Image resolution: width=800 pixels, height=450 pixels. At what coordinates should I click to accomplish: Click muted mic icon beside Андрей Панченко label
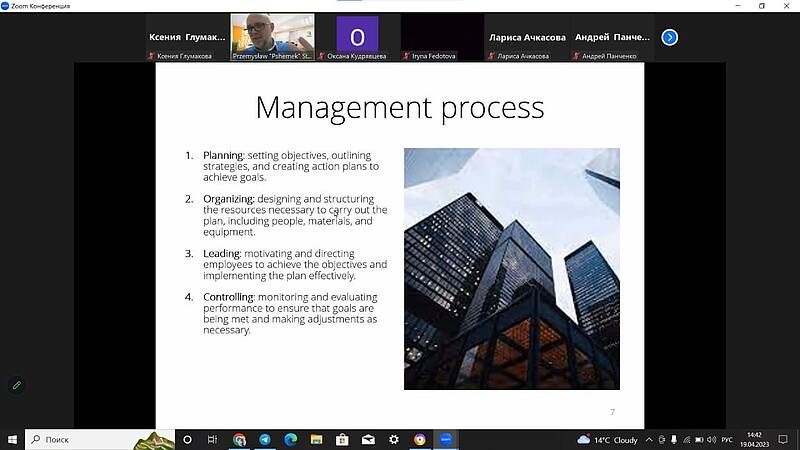[576, 56]
